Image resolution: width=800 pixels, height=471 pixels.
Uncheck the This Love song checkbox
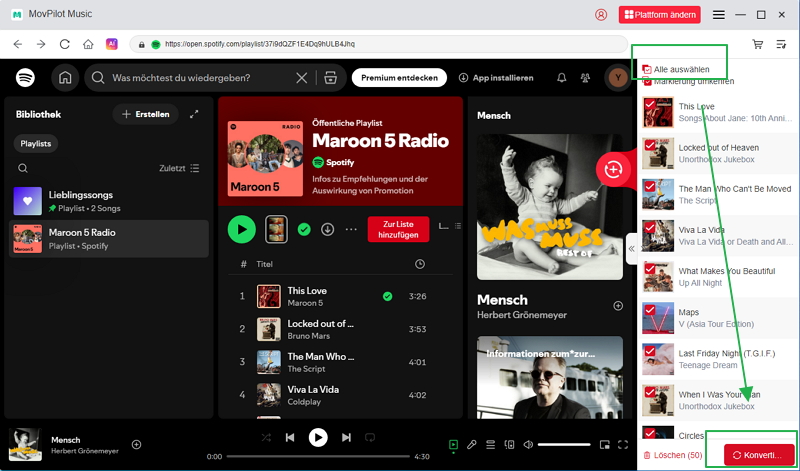[648, 103]
